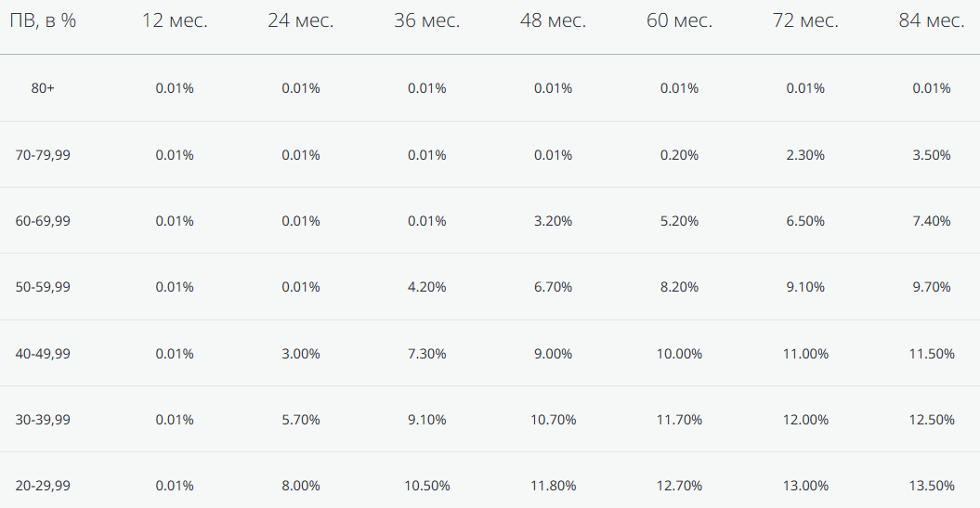Click the 13.50% rate cell

[932, 486]
